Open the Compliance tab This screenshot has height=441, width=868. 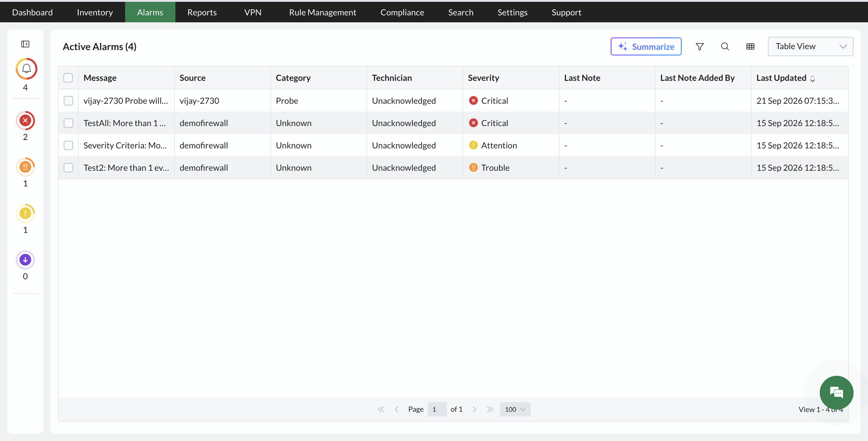point(402,12)
